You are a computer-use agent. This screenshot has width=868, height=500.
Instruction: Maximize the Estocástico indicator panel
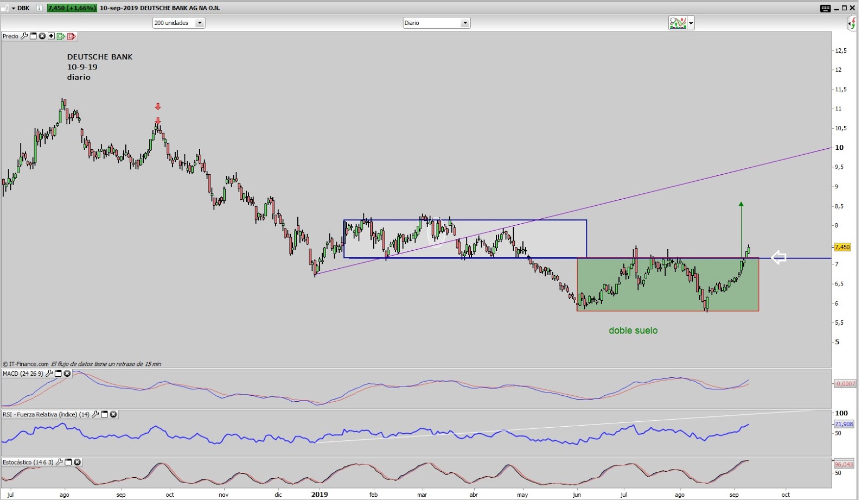click(x=68, y=462)
